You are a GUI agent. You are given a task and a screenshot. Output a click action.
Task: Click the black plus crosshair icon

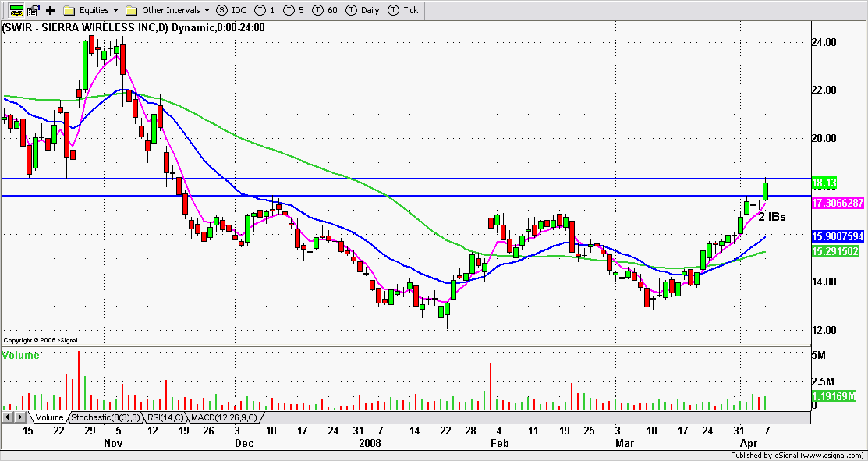[x=51, y=10]
